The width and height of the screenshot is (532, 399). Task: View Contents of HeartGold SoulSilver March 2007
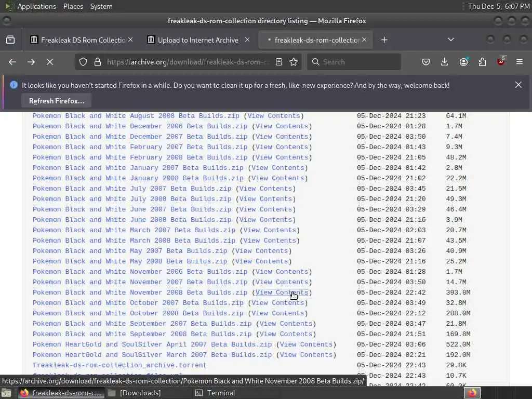pyautogui.click(x=307, y=354)
